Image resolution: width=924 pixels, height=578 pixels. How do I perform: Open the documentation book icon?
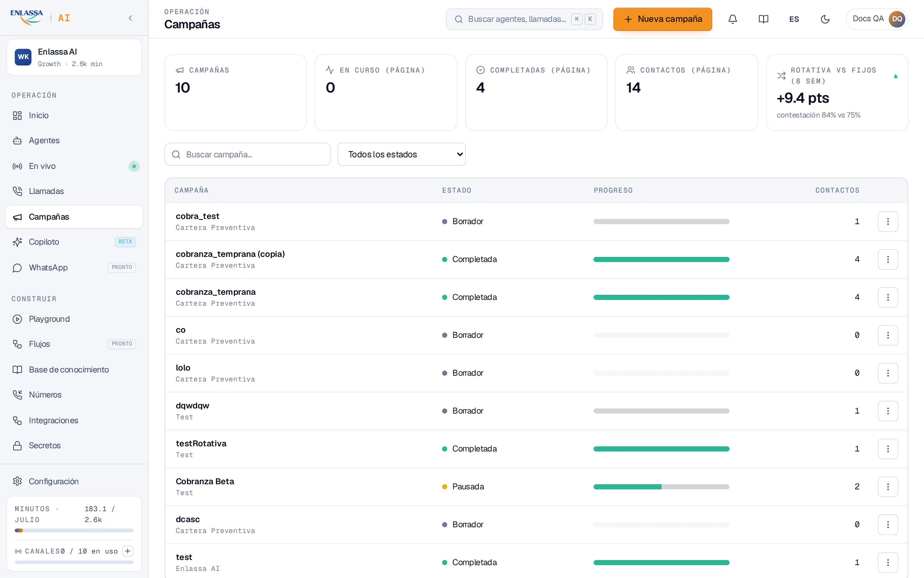click(763, 19)
